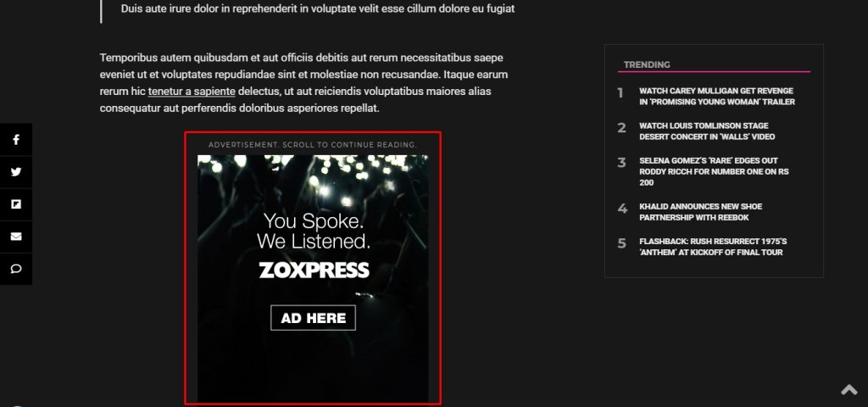
Task: Share via Flipboard icon
Action: point(16,203)
